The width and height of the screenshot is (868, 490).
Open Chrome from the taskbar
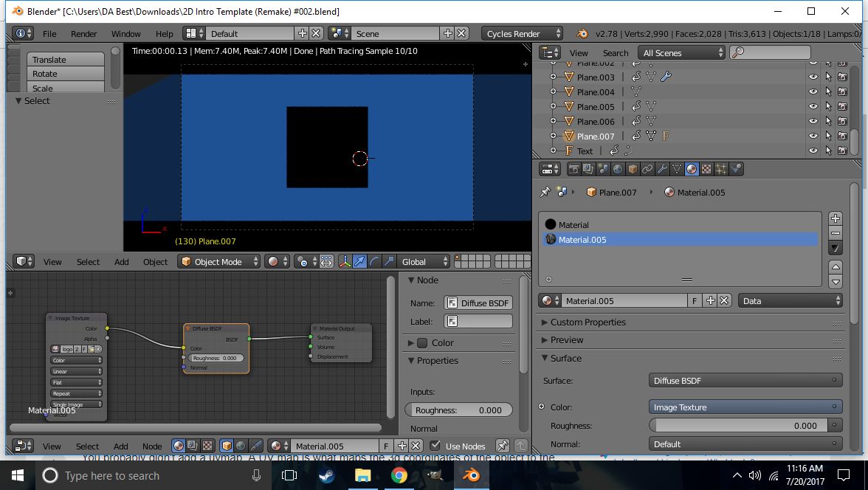click(399, 475)
